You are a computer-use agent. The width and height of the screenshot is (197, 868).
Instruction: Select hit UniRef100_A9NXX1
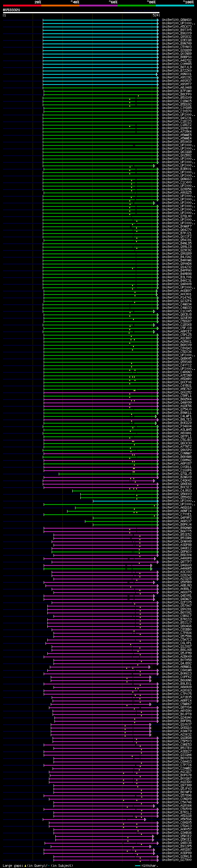[176, 74]
